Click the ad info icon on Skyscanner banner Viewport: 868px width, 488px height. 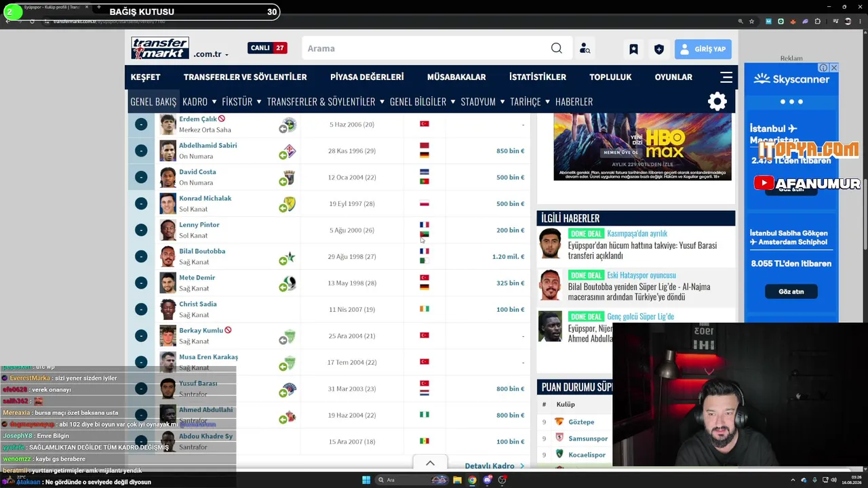coord(823,68)
